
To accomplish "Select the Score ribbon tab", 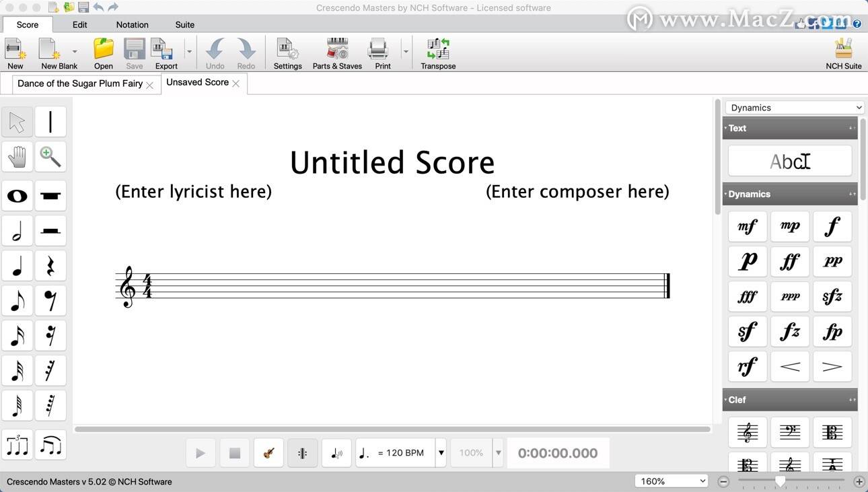I will coord(28,24).
